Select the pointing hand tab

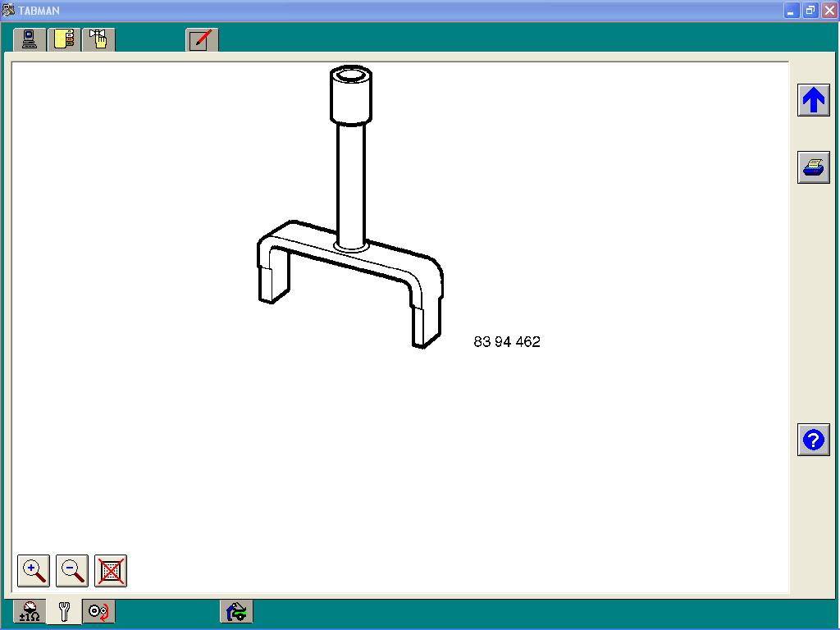(98, 39)
